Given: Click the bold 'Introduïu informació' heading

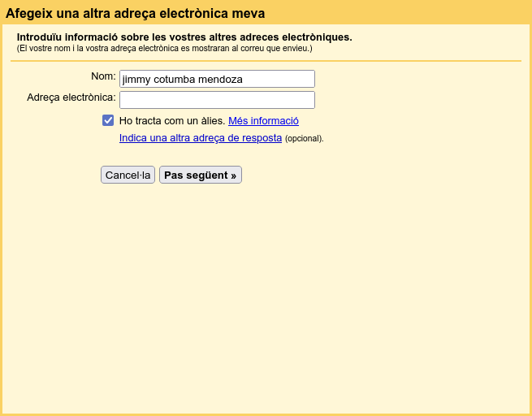Looking at the screenshot, I should 184,37.
